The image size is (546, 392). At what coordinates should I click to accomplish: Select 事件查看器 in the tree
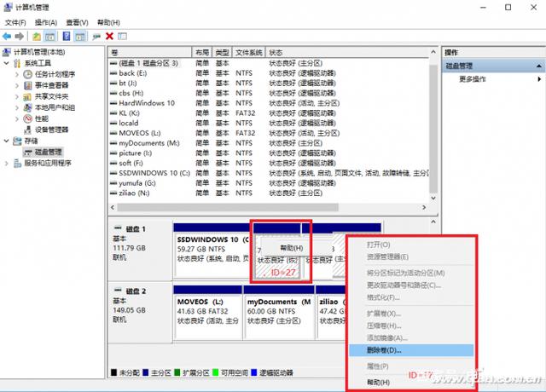point(51,85)
